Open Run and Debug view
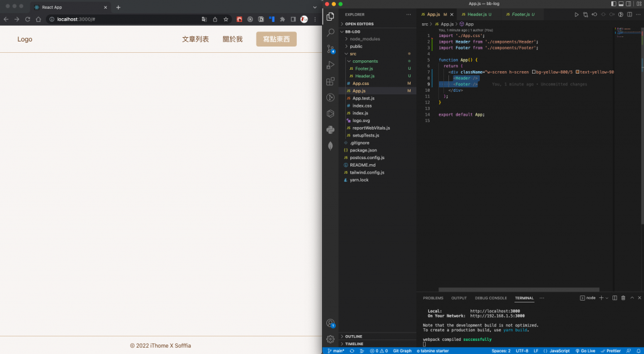The width and height of the screenshot is (644, 354). [330, 65]
